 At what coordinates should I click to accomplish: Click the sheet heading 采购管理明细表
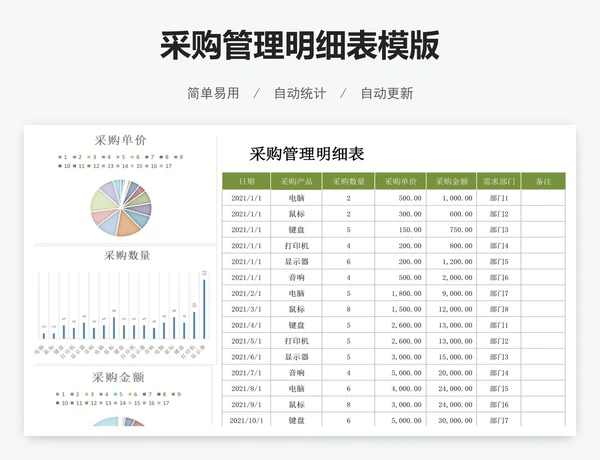pos(307,154)
